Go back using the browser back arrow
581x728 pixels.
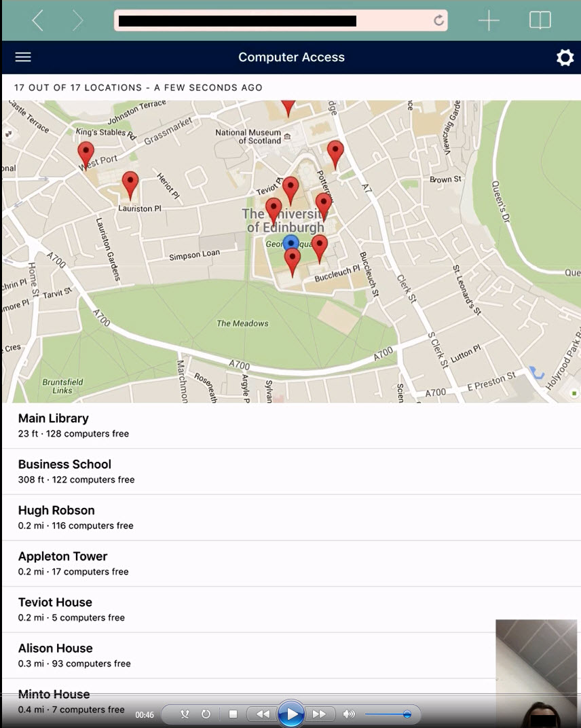(37, 21)
